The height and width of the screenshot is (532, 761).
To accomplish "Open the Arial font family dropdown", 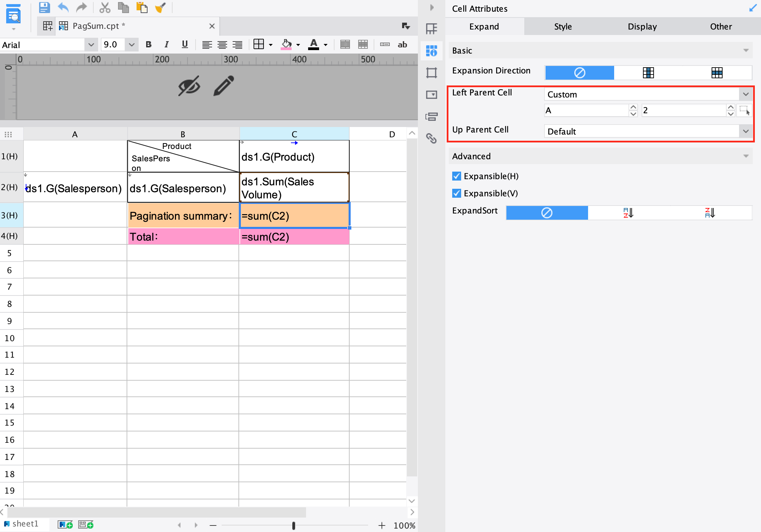I will click(91, 45).
